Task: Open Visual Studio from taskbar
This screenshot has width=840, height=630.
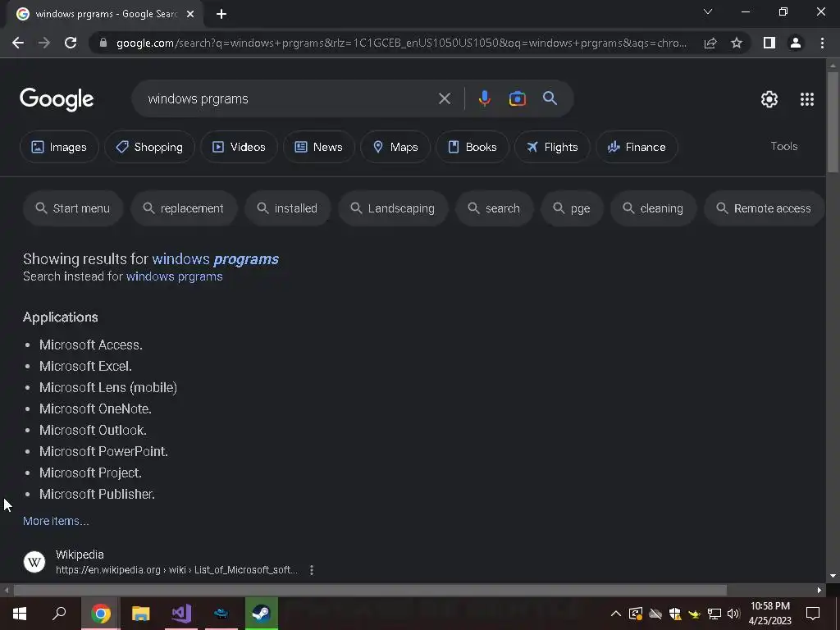Action: click(x=181, y=614)
